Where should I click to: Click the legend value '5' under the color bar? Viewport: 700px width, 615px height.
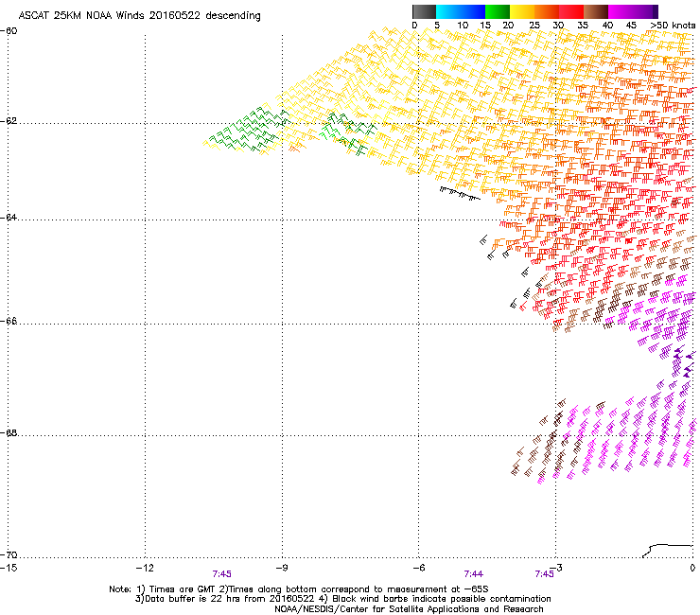[x=437, y=26]
